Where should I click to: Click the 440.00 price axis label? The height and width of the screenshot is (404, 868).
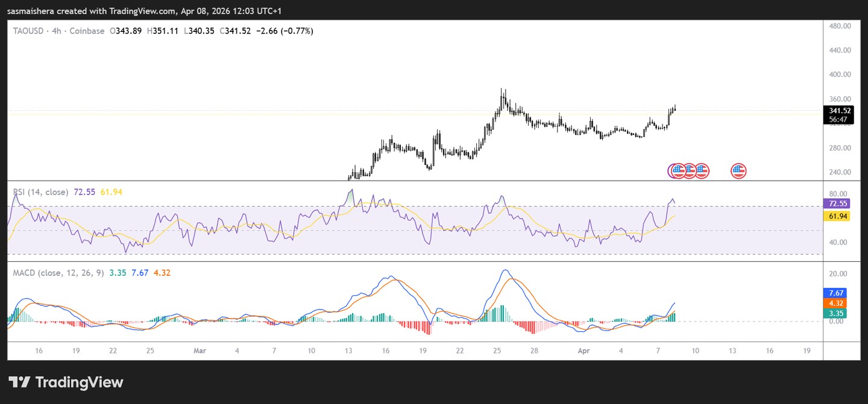840,51
